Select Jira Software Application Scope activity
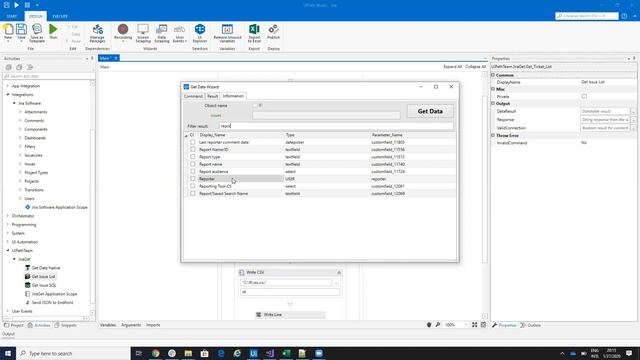Screen dimensions: 640x360 click(59, 207)
